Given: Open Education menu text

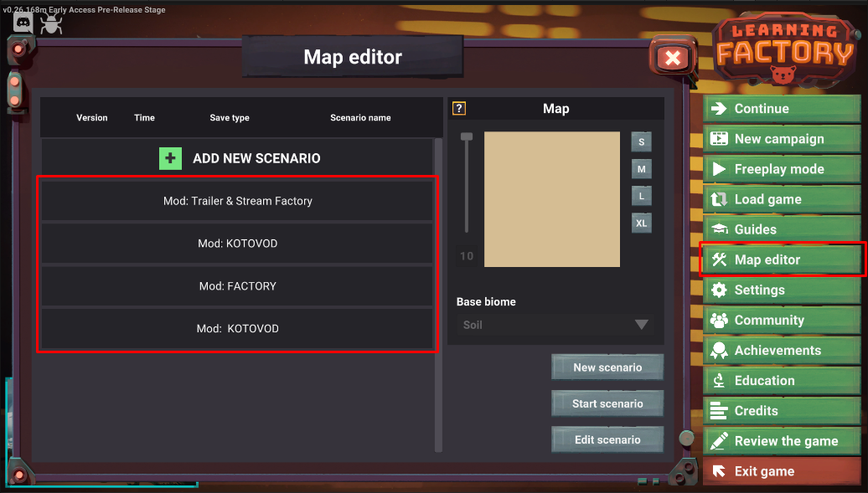Looking at the screenshot, I should click(x=764, y=381).
